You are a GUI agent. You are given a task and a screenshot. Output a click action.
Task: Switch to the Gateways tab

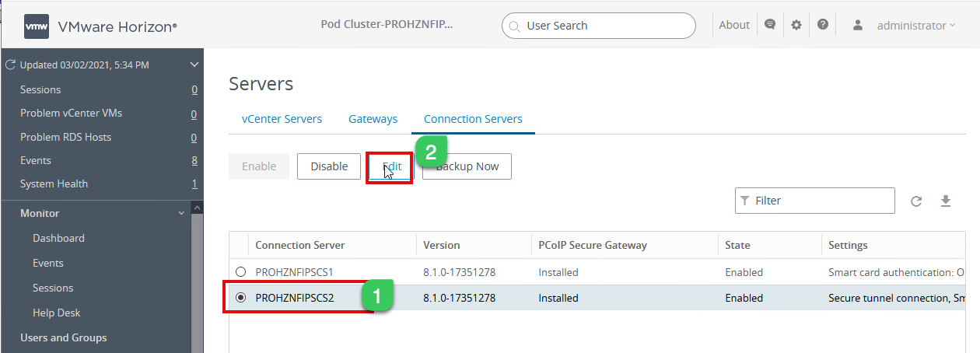click(373, 119)
